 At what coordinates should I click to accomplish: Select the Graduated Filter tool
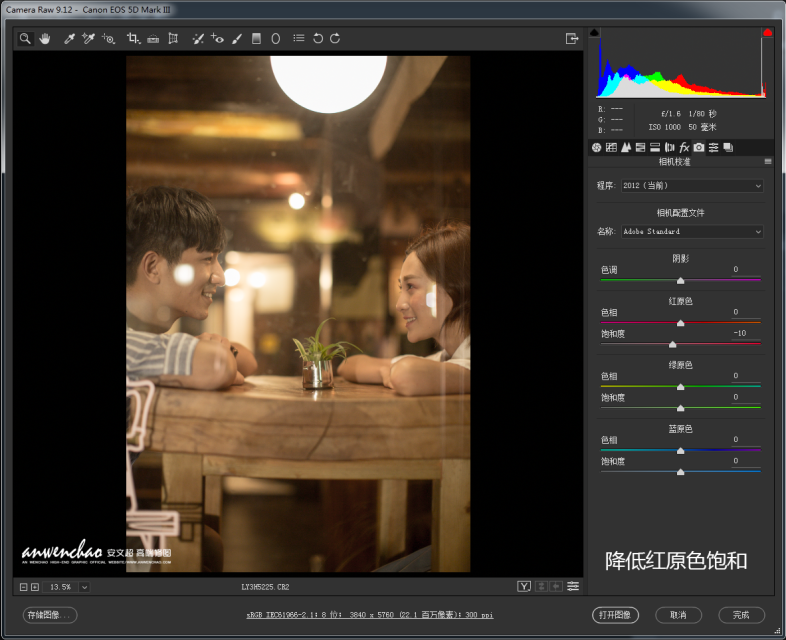tap(256, 39)
